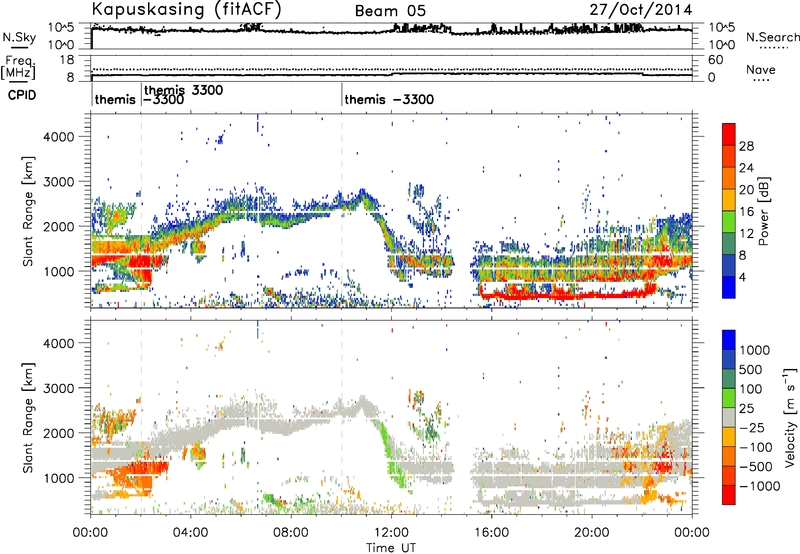Click the '28' Power color bar tick
This screenshot has width=800, height=554.
coord(746,146)
